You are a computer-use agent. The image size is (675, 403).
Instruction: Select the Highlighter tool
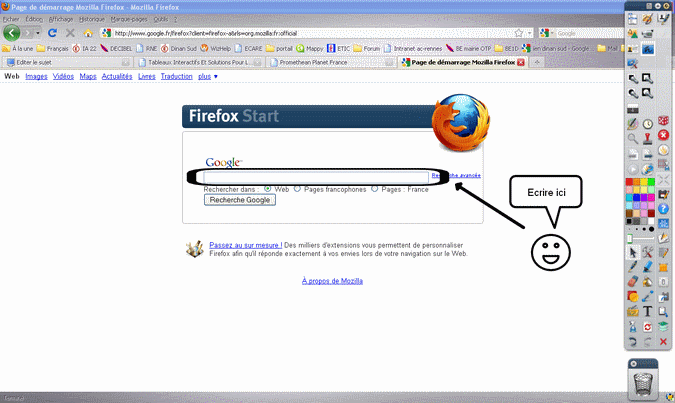tap(647, 267)
